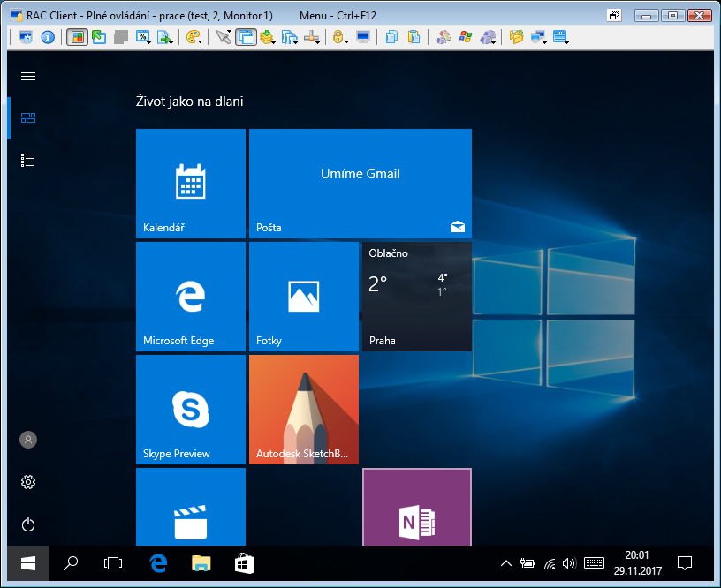Open the Pošta mail tile
Screen dimensions: 721x588
click(360, 184)
